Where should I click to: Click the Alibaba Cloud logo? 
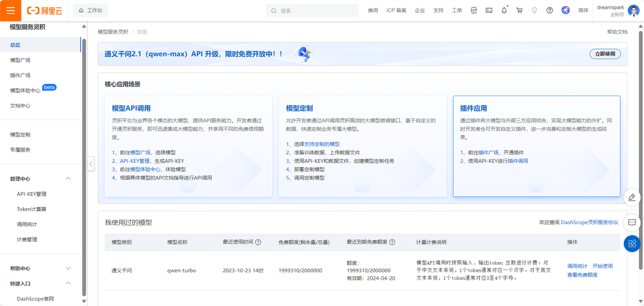(43, 10)
